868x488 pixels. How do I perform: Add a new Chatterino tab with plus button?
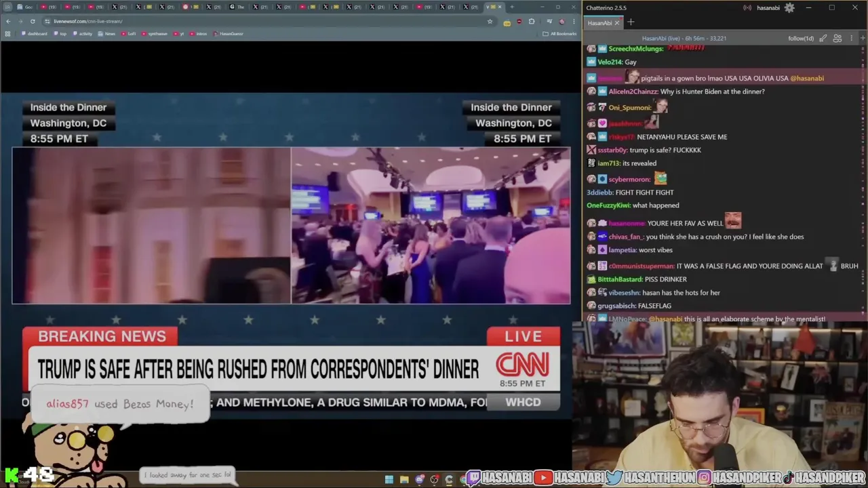631,22
